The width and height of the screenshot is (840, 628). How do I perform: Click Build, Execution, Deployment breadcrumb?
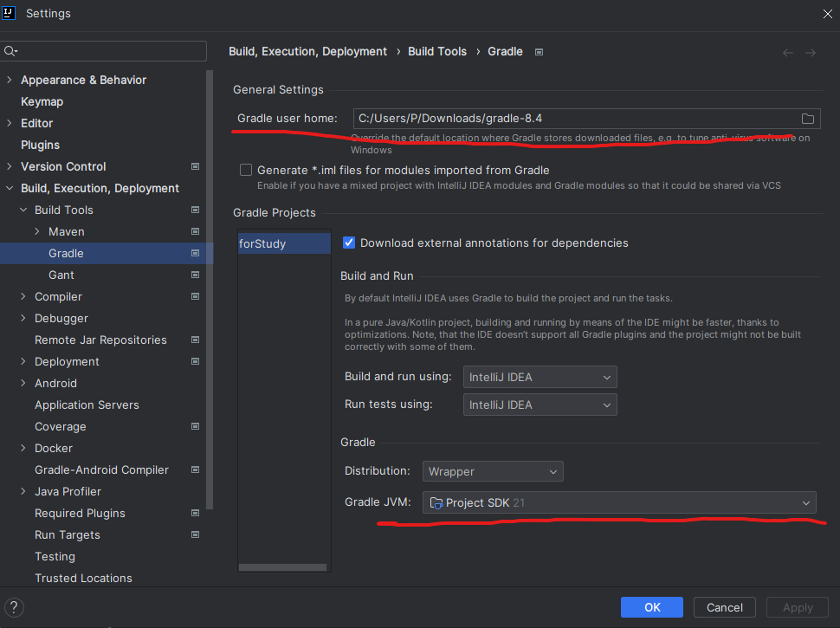[x=307, y=51]
